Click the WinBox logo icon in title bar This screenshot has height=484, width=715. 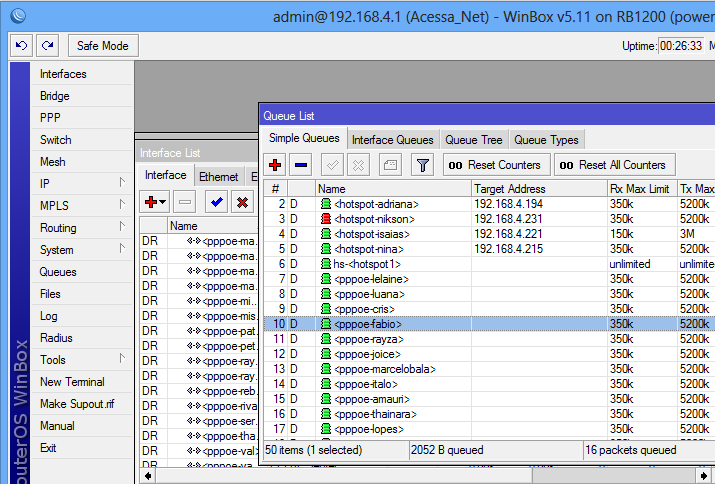coord(18,16)
